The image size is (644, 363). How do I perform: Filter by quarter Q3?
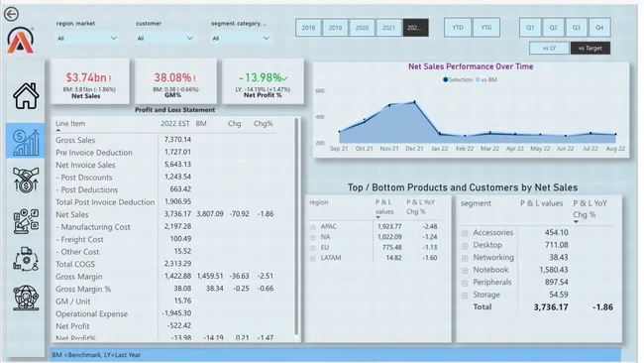click(x=577, y=28)
